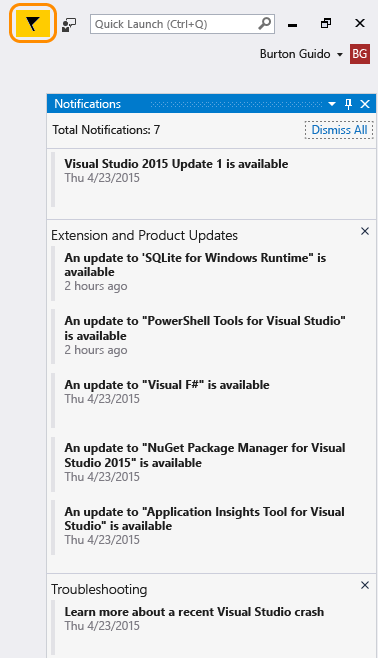This screenshot has height=658, width=378.
Task: Click Dismiss All link
Action: pyautogui.click(x=339, y=130)
